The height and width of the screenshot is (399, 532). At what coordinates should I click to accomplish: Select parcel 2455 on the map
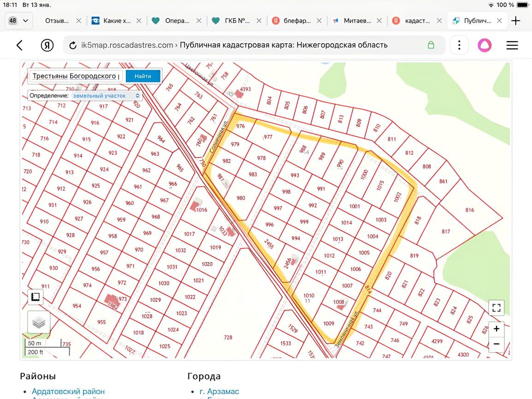tap(269, 244)
